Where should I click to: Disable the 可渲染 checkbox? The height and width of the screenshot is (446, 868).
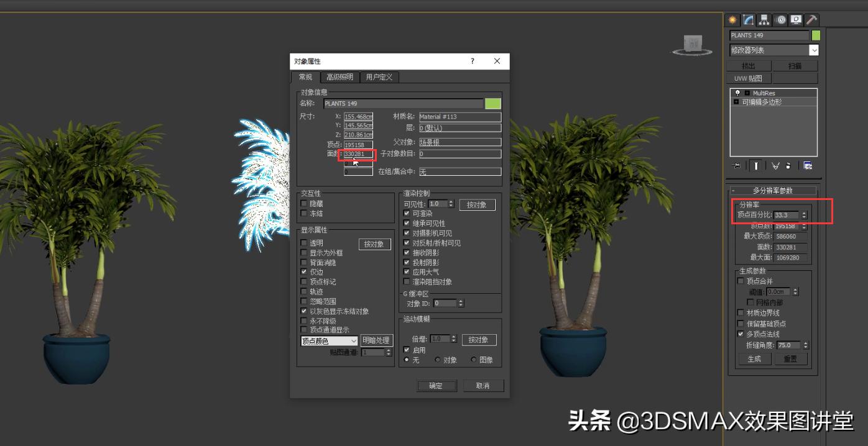(406, 213)
